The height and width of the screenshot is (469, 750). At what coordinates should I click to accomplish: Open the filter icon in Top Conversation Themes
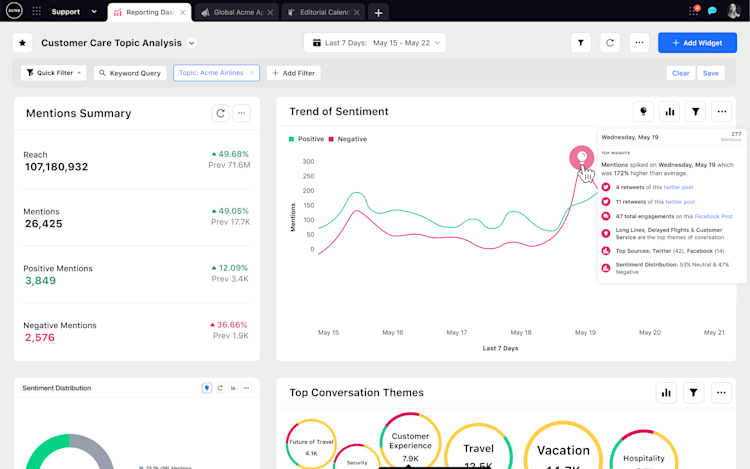693,393
